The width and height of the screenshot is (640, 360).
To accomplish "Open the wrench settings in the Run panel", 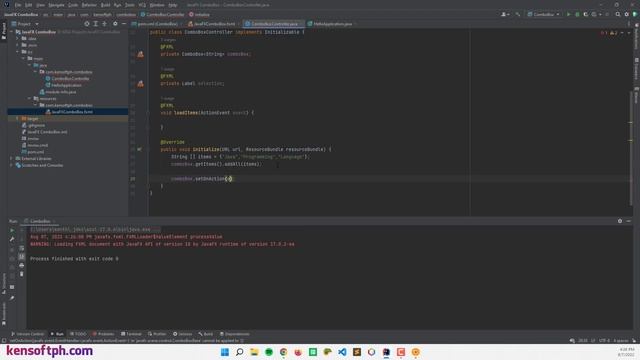I will (x=12, y=239).
